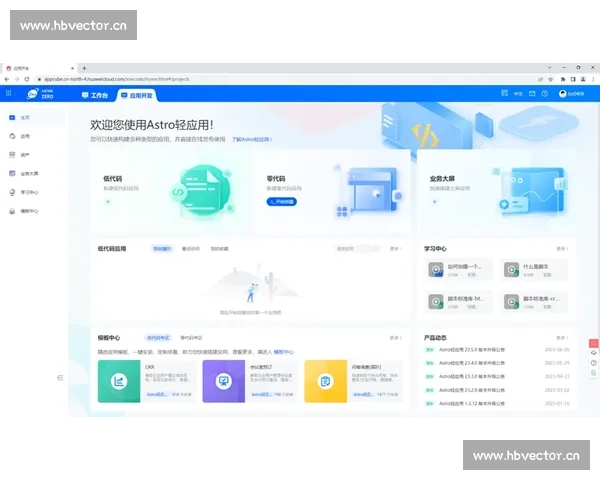600x480 pixels.
Task: Open the Astro轻应用 23.5.0 release notice
Action: pyautogui.click(x=471, y=350)
